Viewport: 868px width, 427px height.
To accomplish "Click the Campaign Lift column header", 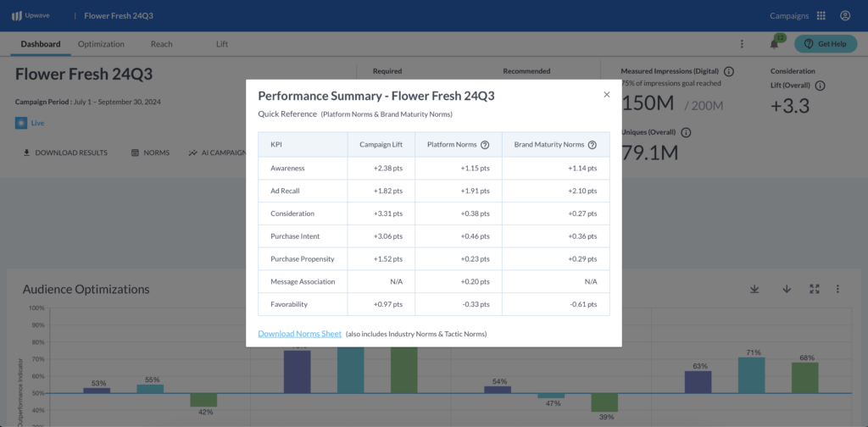I will point(381,144).
